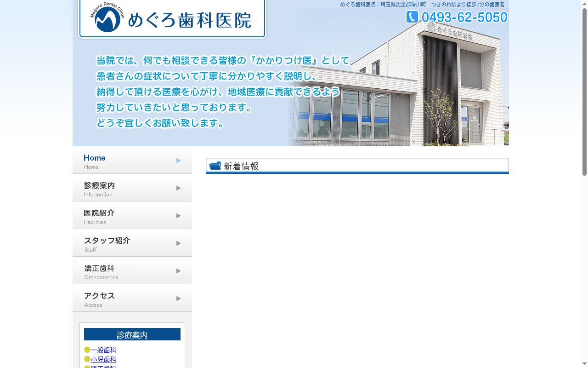Click the vertical scrollbar thumb
The image size is (588, 368).
[x=584, y=92]
